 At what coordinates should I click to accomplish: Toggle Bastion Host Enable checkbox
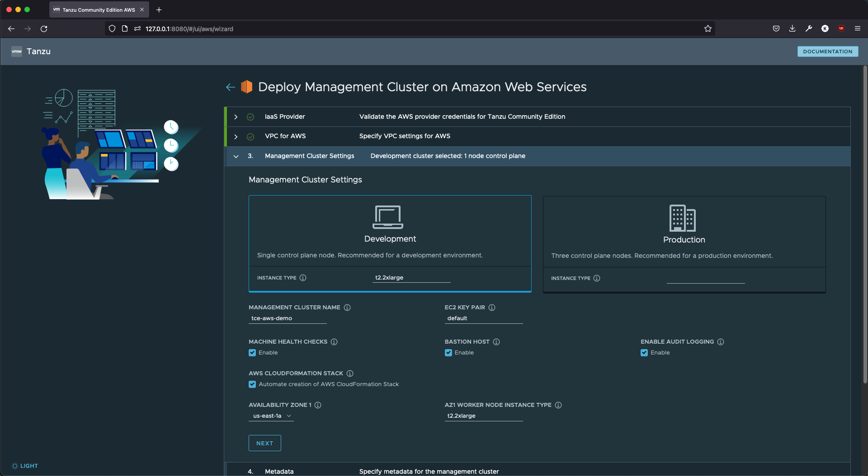[x=448, y=353]
